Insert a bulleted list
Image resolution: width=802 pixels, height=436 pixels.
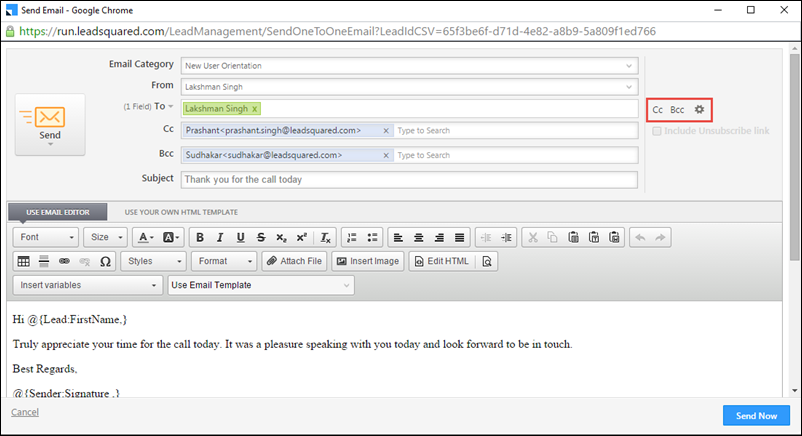[372, 237]
